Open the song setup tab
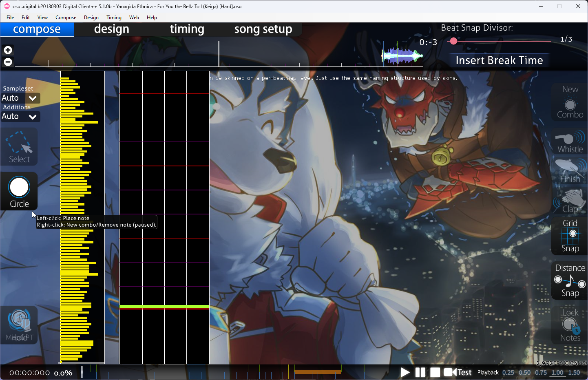588x380 pixels. pyautogui.click(x=263, y=29)
